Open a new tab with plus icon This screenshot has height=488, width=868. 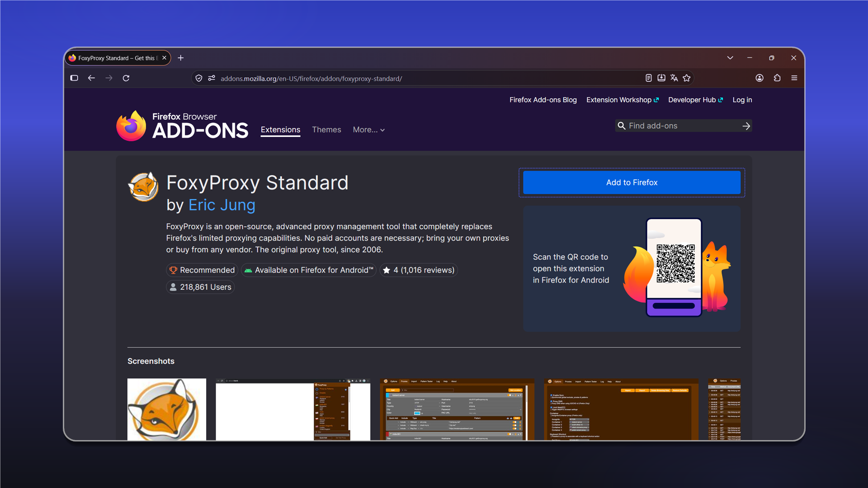coord(181,58)
